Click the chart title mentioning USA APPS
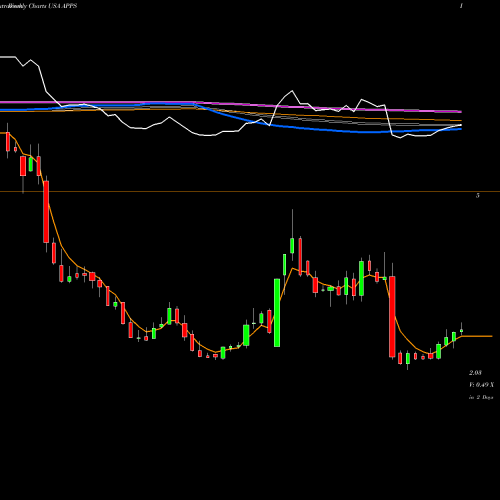 (x=38, y=6)
